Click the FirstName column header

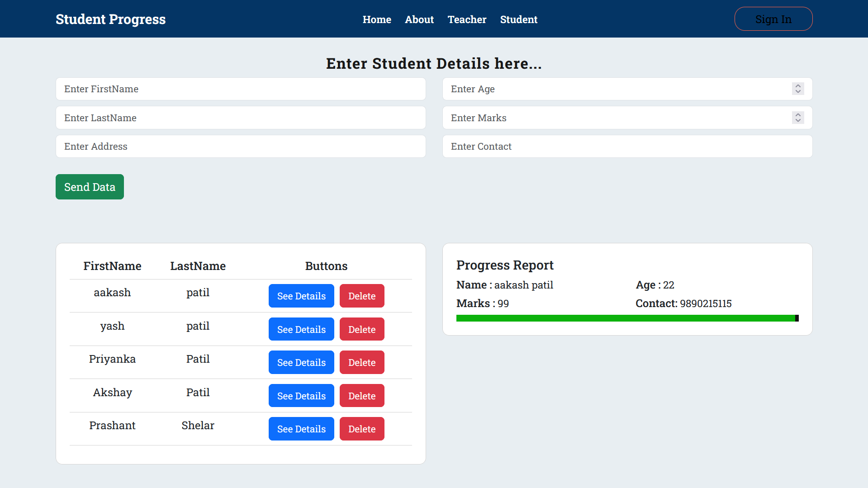pos(112,266)
